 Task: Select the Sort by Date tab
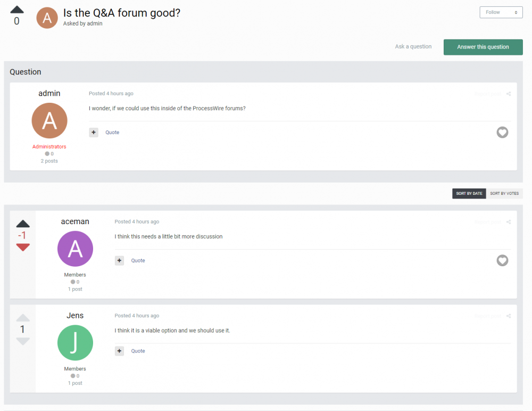pyautogui.click(x=469, y=194)
